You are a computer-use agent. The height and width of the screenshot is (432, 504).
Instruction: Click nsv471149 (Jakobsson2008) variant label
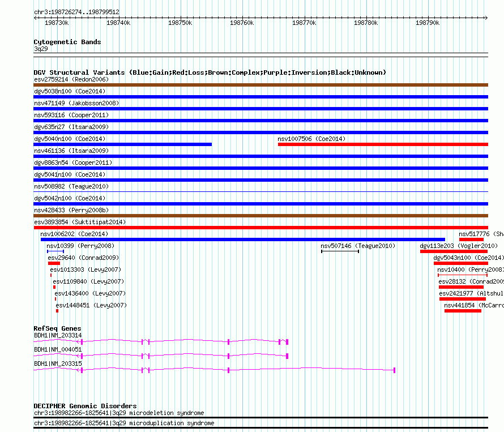click(76, 103)
